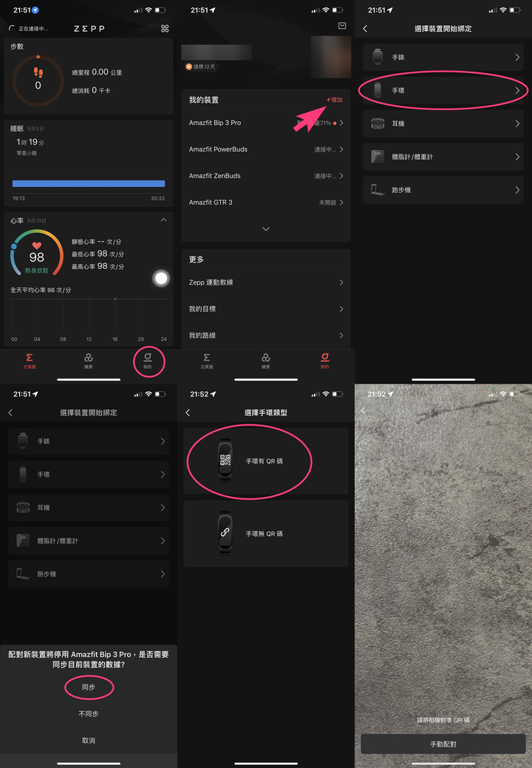Open the chevron on the 我的路線 row
The width and height of the screenshot is (532, 768).
[x=341, y=336]
